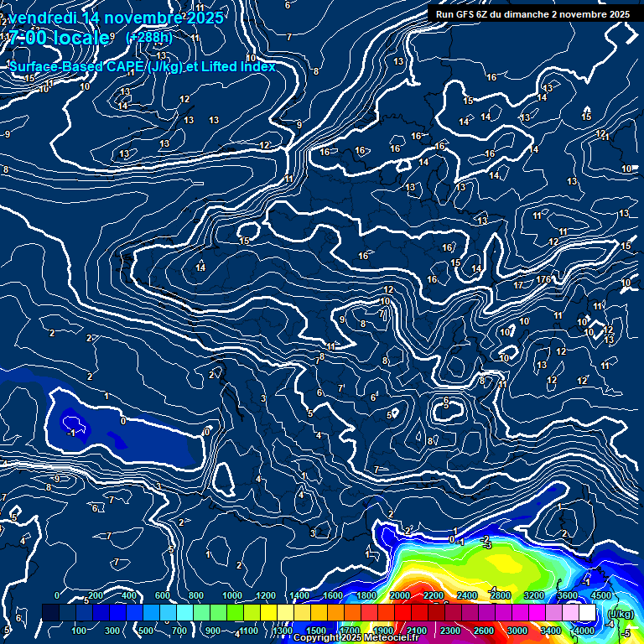Viewport: 644px width, 644px height.
Task: Click the '176' lifted index value on the map
Action: (x=543, y=280)
